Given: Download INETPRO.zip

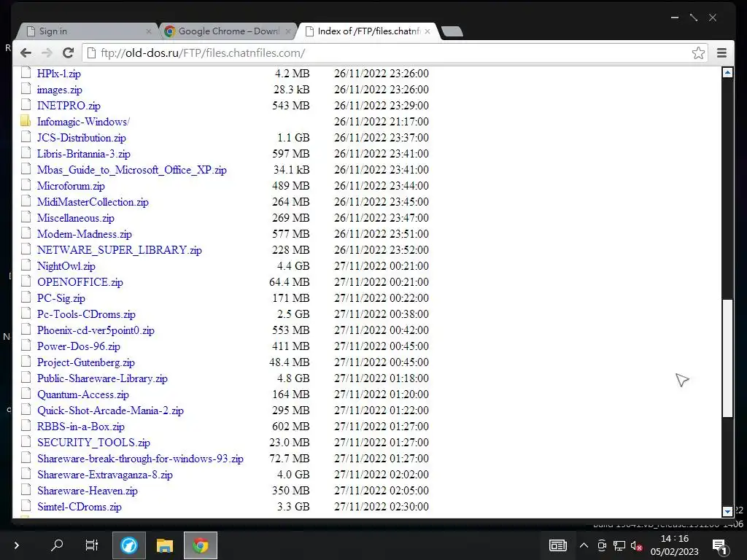Looking at the screenshot, I should point(69,106).
